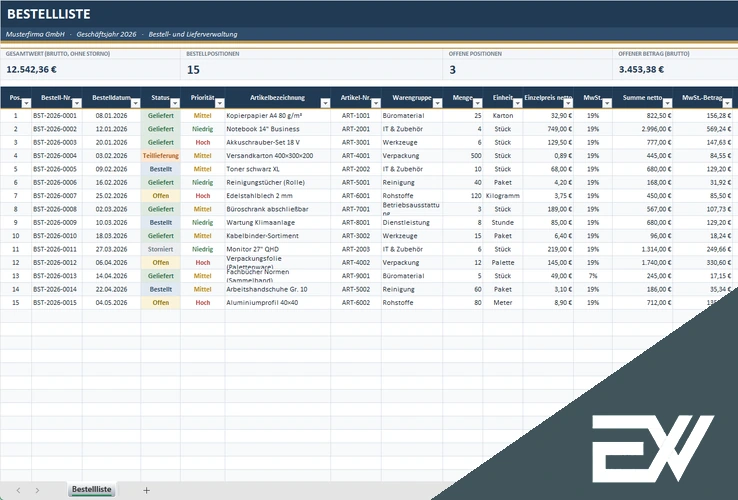Screen dimensions: 738x500
Task: Select Edelstahlblech 2 mm cell
Action: point(278,195)
